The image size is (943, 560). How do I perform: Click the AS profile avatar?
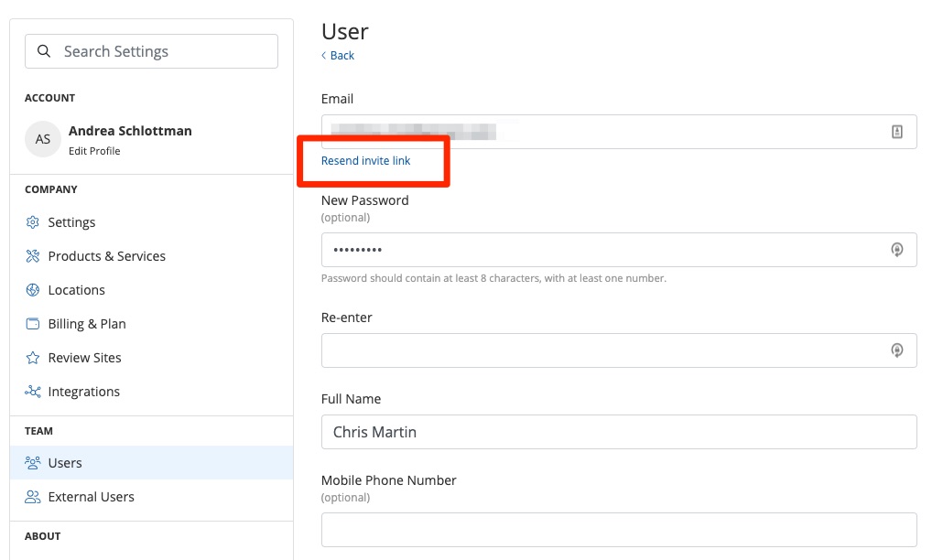[x=42, y=139]
